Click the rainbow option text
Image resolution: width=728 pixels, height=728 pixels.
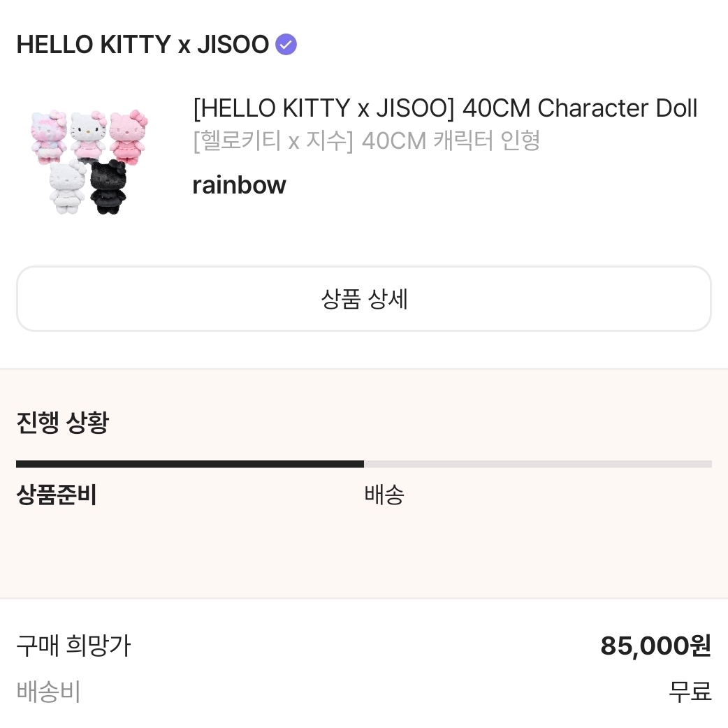coord(239,185)
